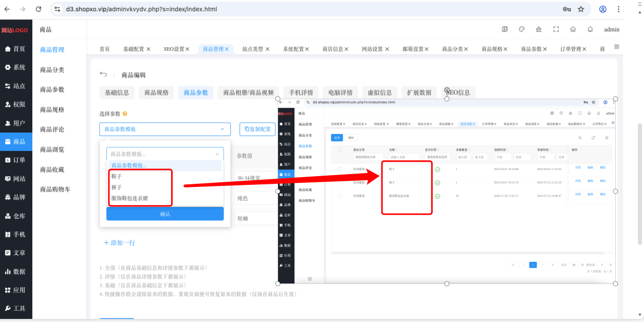Open the 文章 articles section
This screenshot has width=644, height=322.
pos(15,253)
